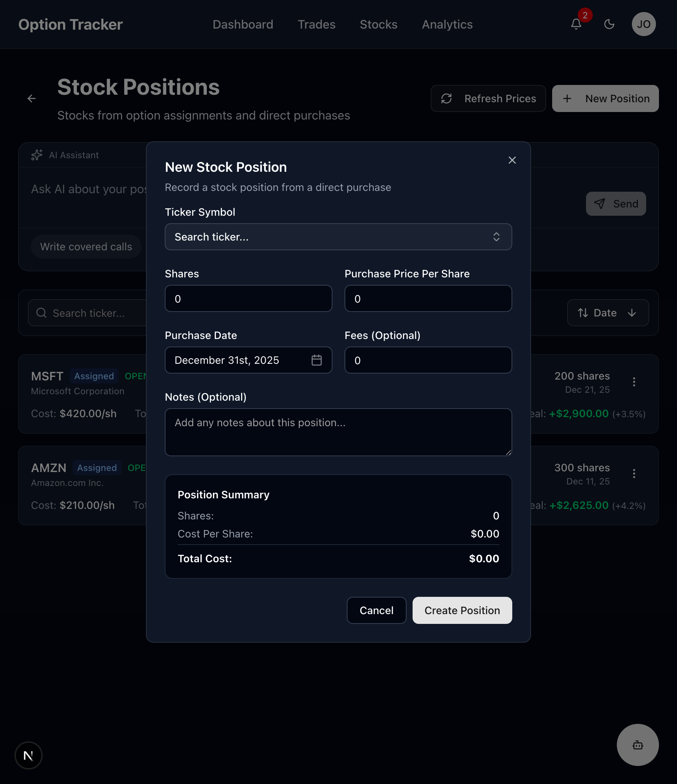Click the back arrow beside Stock Positions
The width and height of the screenshot is (677, 784).
(32, 99)
